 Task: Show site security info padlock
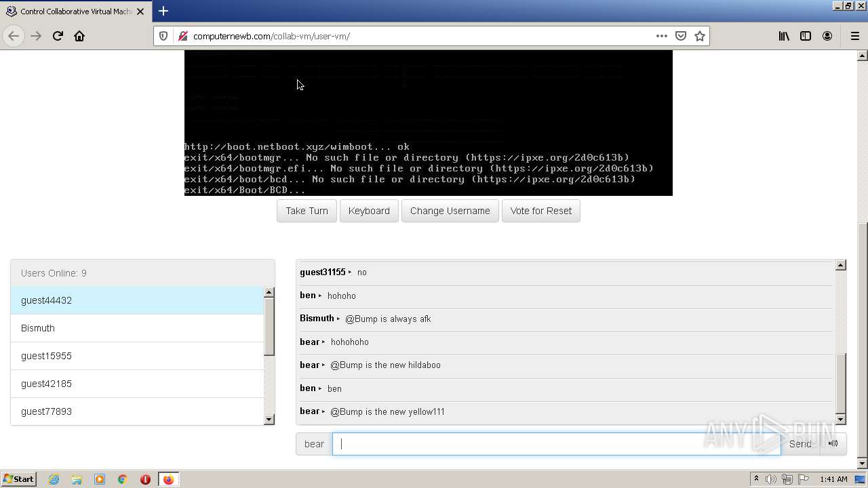182,36
